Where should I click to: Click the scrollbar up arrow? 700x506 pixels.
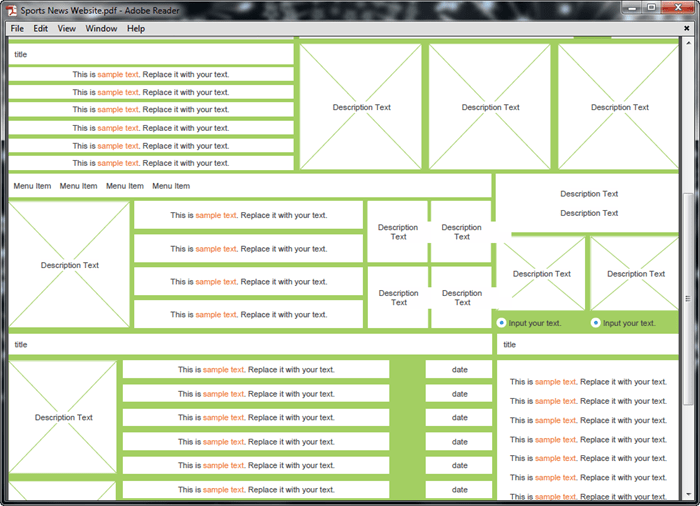[x=688, y=43]
